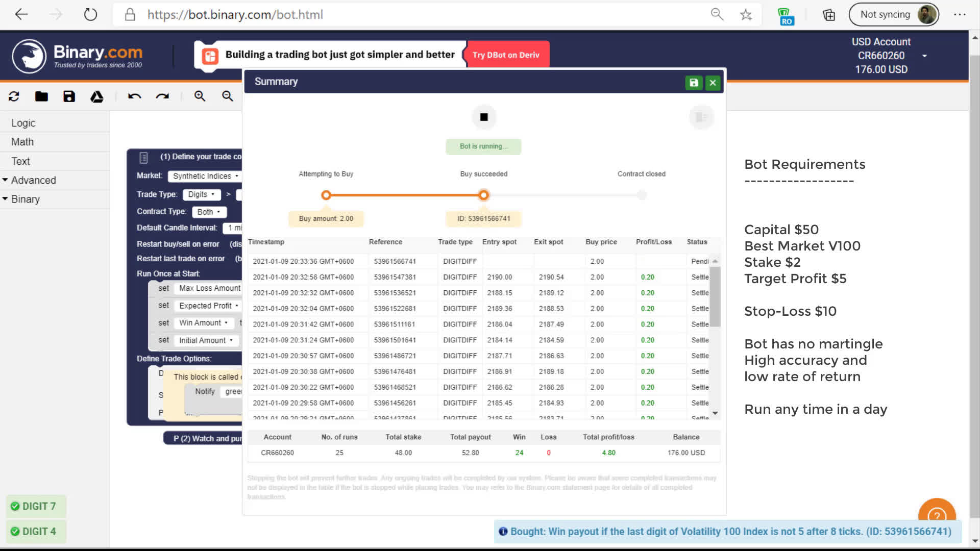The width and height of the screenshot is (980, 551).
Task: Click the ID: 53961566741 label
Action: click(x=483, y=219)
